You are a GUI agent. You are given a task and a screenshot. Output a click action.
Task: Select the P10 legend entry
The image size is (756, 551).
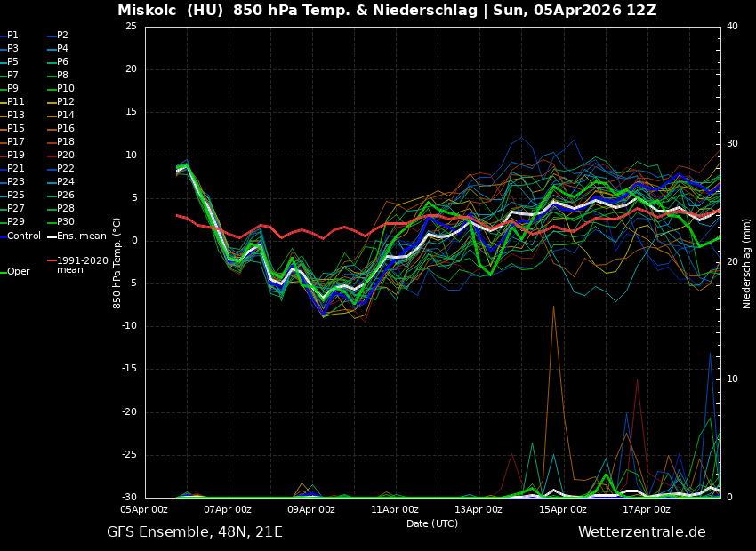pos(66,89)
